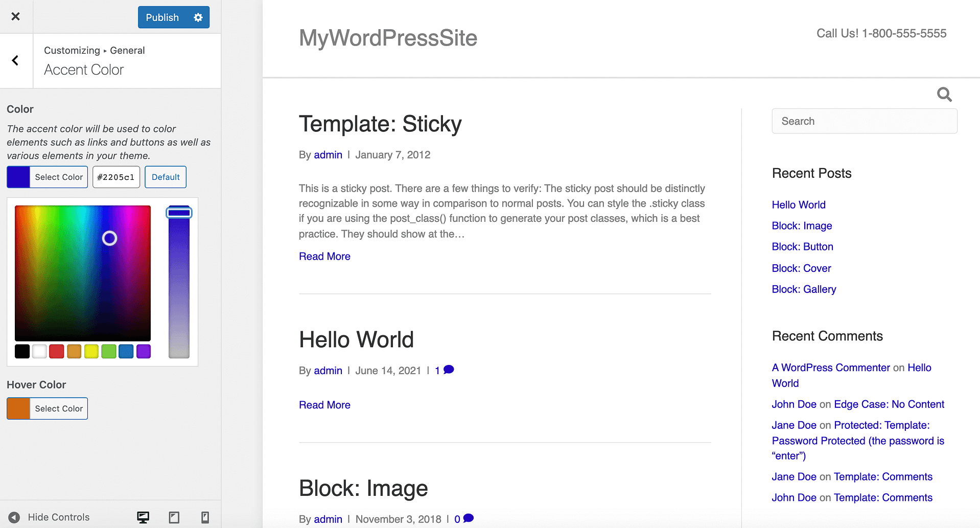Focus the sidebar Search input box
Image resolution: width=980 pixels, height=528 pixels.
coord(864,121)
